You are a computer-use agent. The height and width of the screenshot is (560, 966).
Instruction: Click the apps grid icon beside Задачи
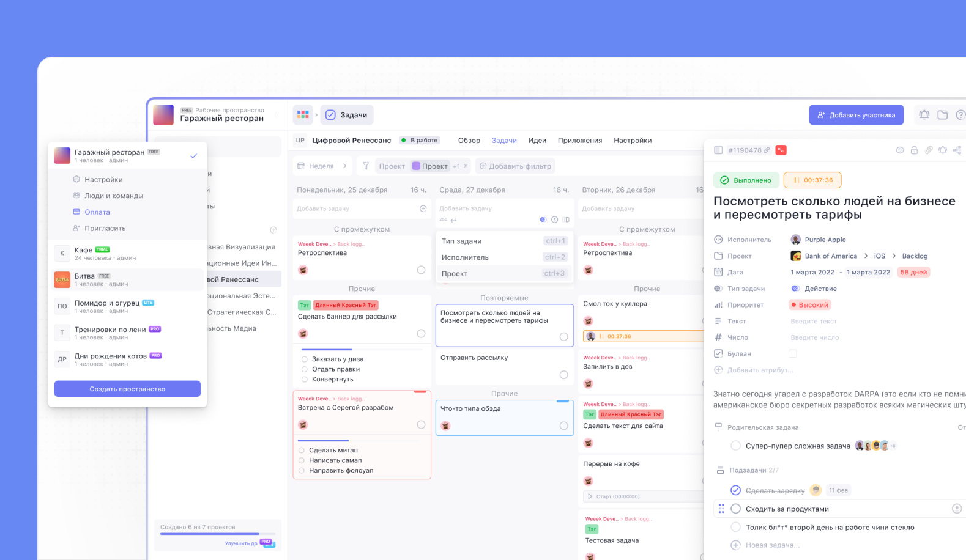pos(303,115)
